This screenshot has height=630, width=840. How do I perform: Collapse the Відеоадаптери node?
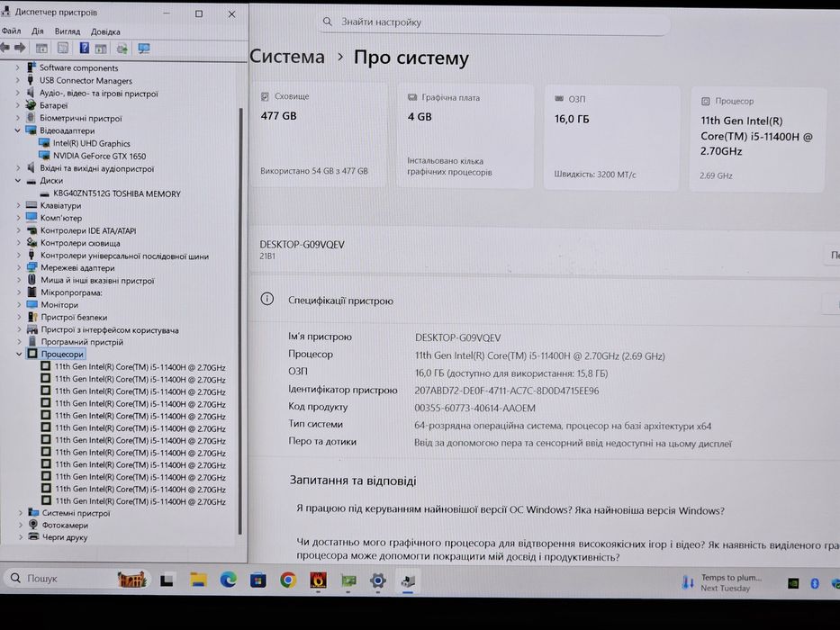coord(18,130)
